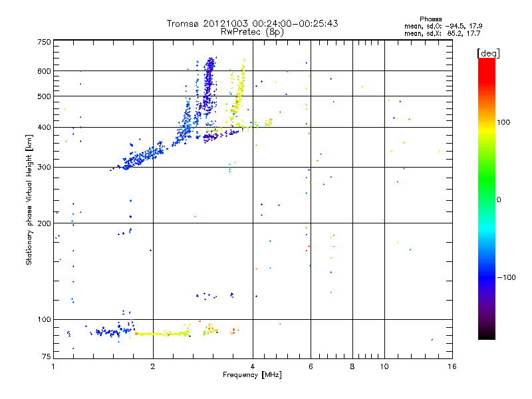Click the frequency axis tick label "2"
532x399 pixels.
[x=153, y=366]
